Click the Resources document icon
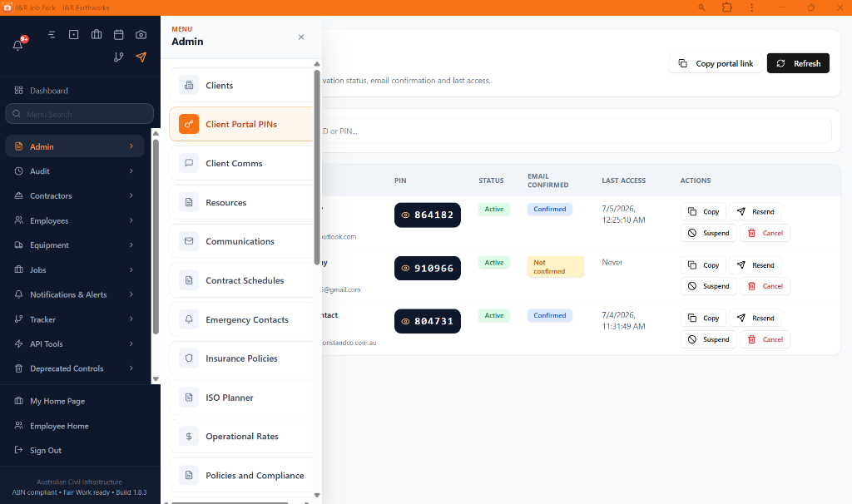The image size is (852, 504). pyautogui.click(x=189, y=202)
